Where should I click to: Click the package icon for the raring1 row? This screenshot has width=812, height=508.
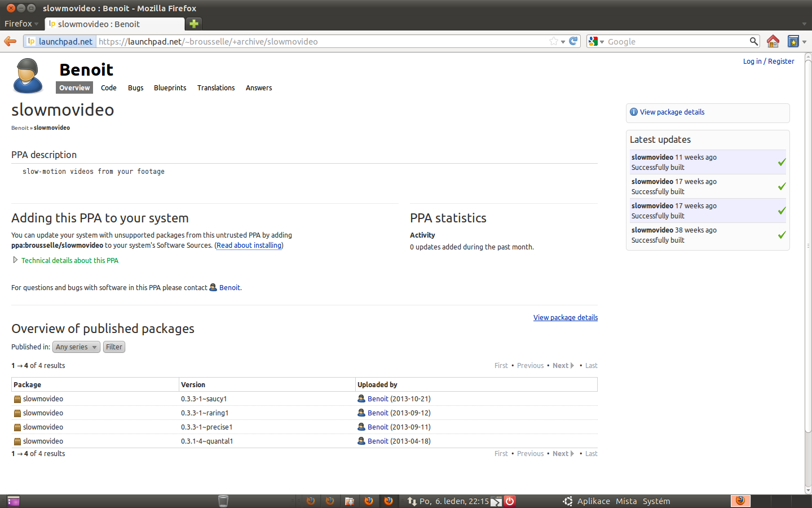17,413
